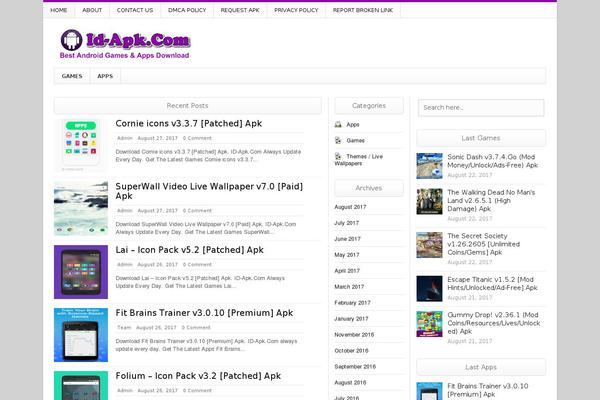Open the Apps category link
600x400 pixels.
click(353, 125)
